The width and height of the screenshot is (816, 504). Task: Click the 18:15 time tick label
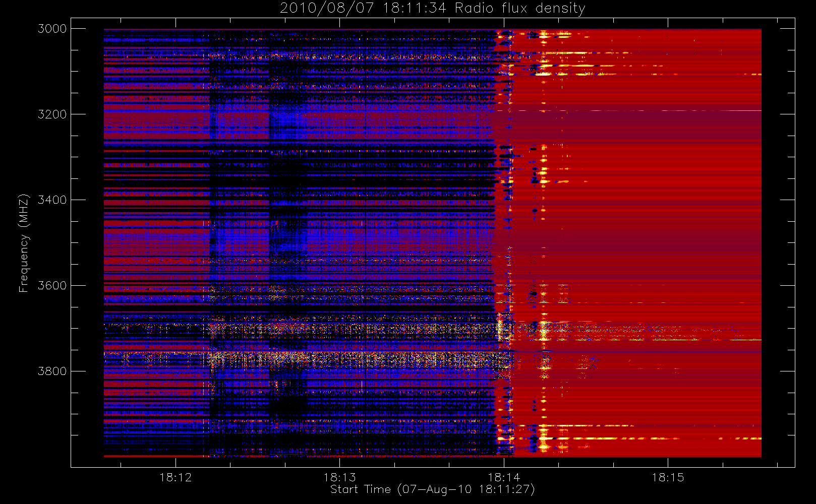coord(668,477)
